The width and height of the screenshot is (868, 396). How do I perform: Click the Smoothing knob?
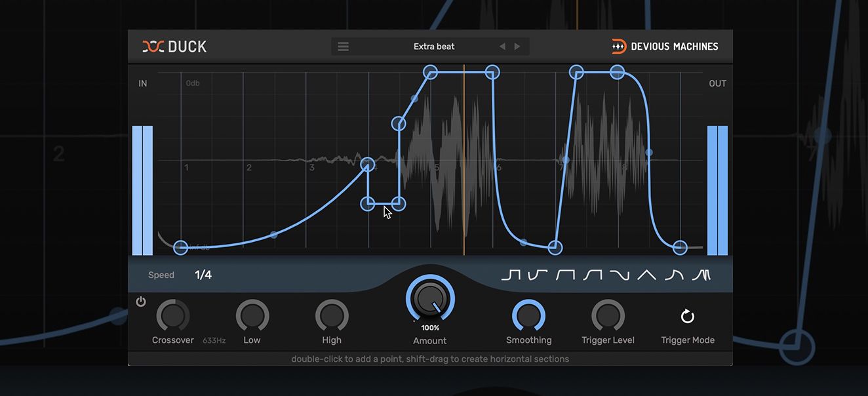[x=528, y=316]
